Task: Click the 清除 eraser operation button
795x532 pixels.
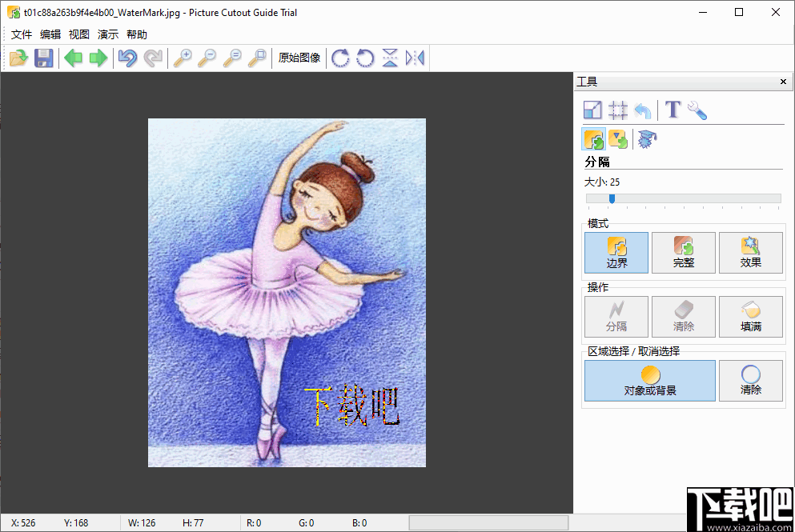Action: coord(684,317)
